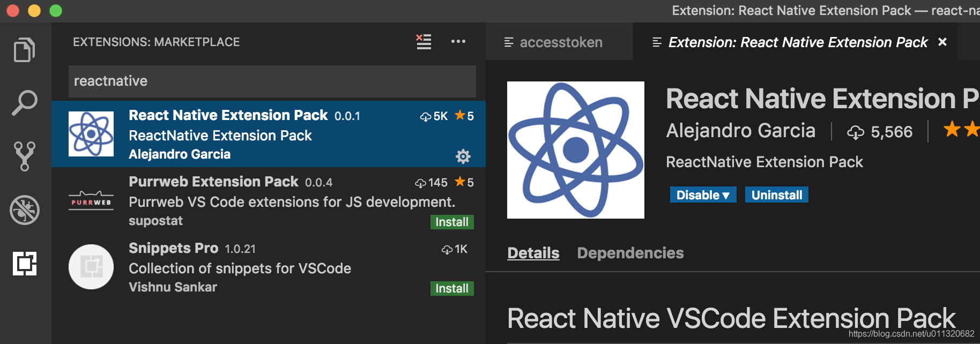Image resolution: width=980 pixels, height=344 pixels.
Task: Click supostat publisher name
Action: point(155,221)
